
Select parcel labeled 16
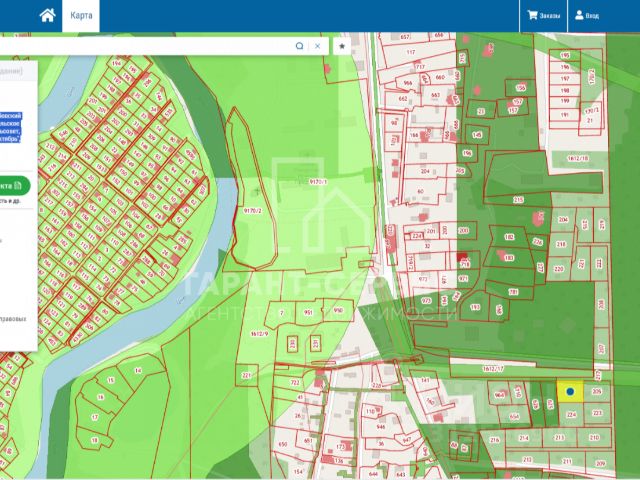point(100,397)
